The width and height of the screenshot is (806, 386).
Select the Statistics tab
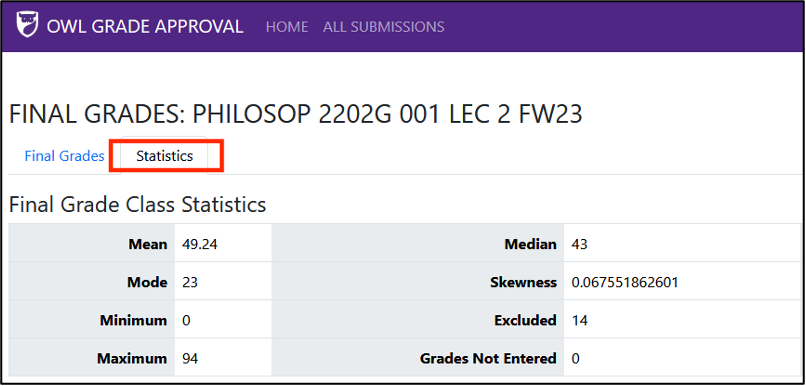164,156
